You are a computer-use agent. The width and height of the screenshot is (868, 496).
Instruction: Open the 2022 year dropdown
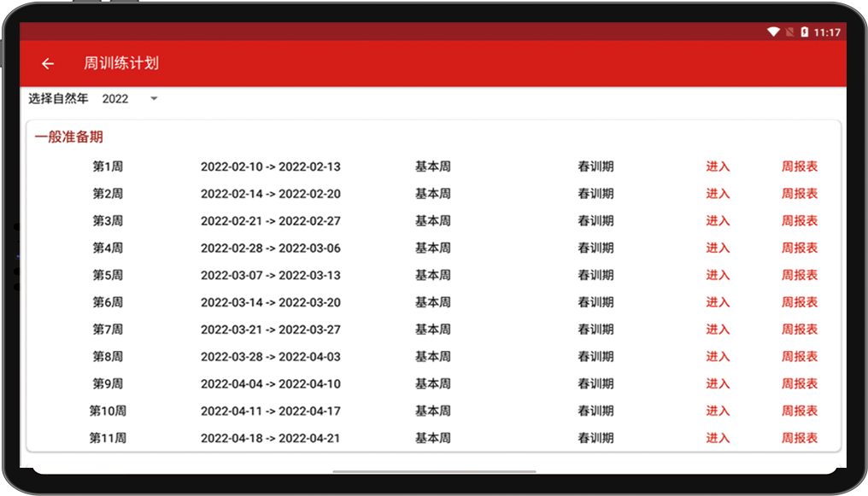point(130,99)
